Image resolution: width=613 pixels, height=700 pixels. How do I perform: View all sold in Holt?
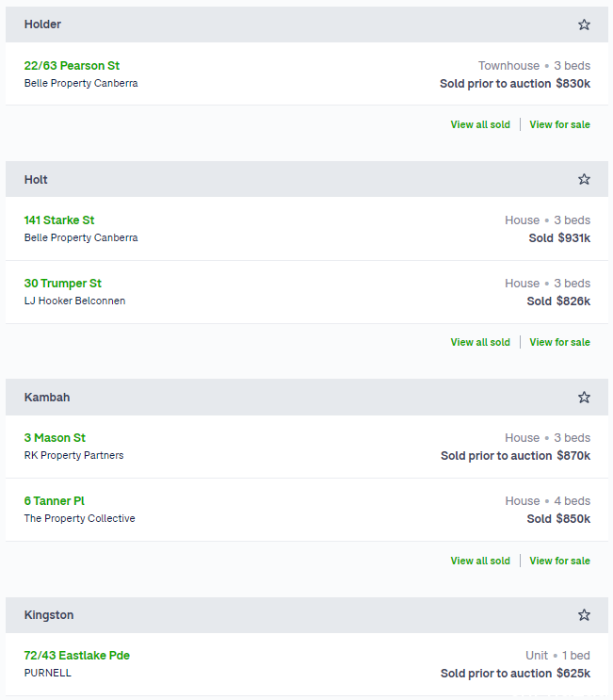[x=480, y=342]
